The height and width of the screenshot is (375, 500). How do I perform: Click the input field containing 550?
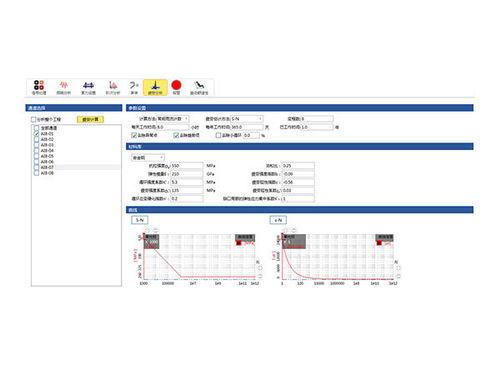(187, 166)
